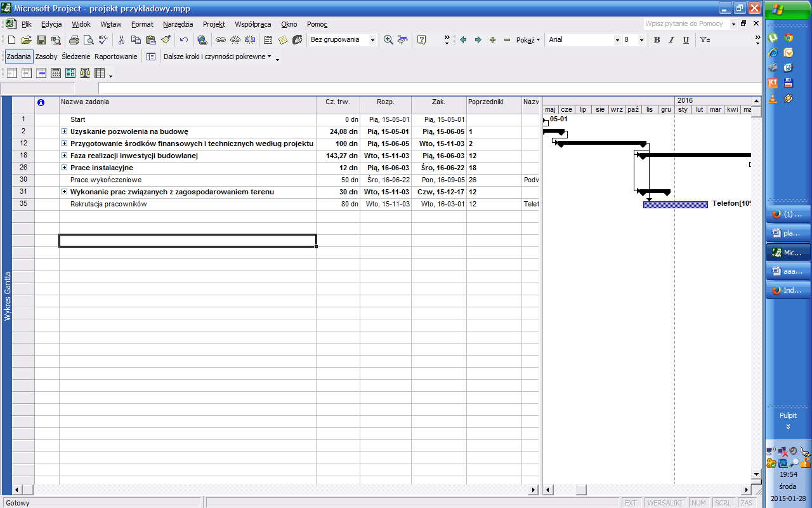This screenshot has width=812, height=508.
Task: Expand 'Przygotowanie środków finansowych' summary task
Action: pyautogui.click(x=65, y=144)
